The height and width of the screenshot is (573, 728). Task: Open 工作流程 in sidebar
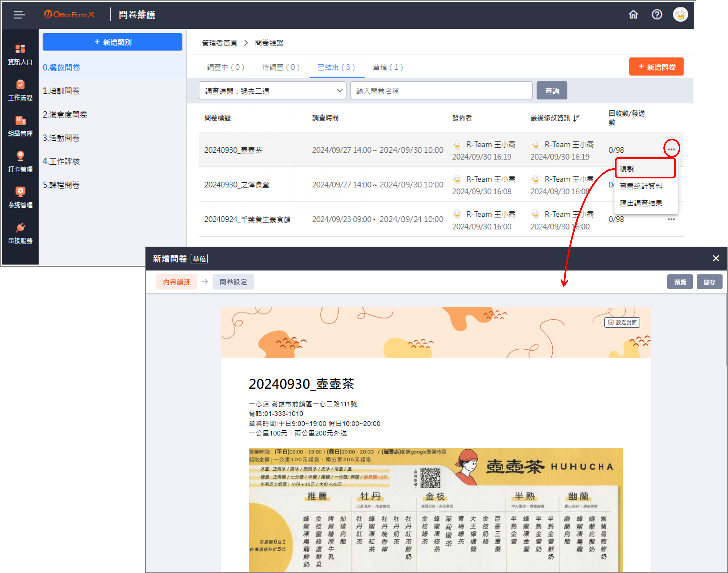(20, 91)
